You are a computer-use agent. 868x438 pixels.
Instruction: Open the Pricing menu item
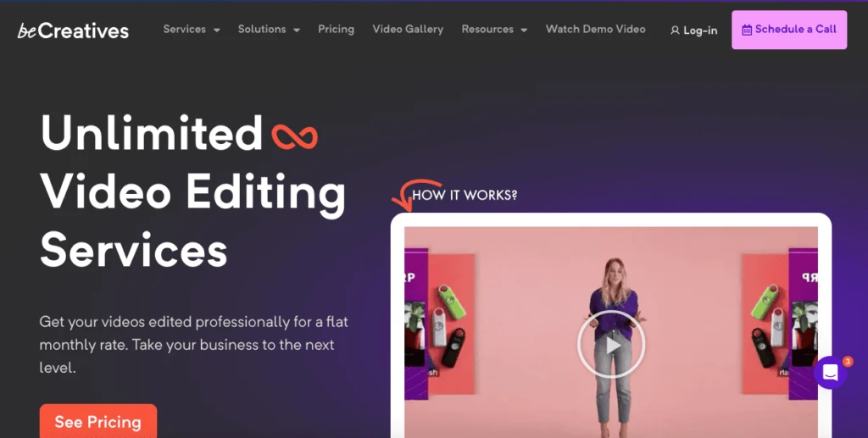click(x=336, y=30)
